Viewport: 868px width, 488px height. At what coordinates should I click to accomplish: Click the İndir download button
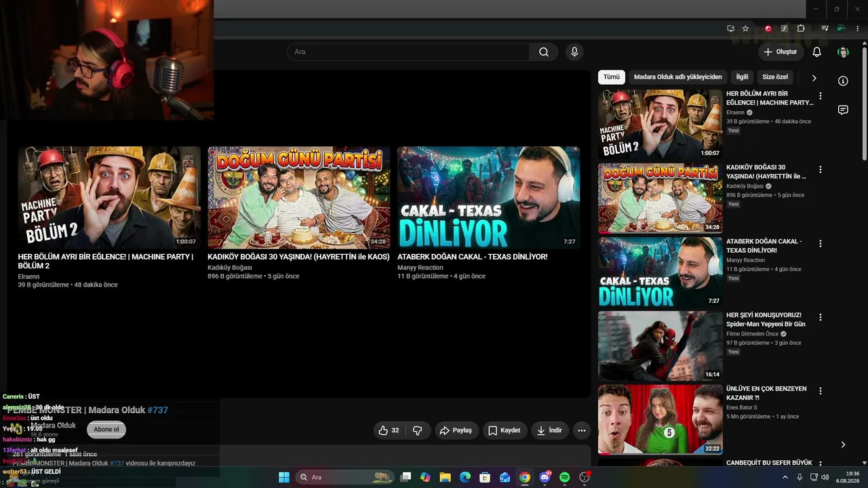click(549, 430)
